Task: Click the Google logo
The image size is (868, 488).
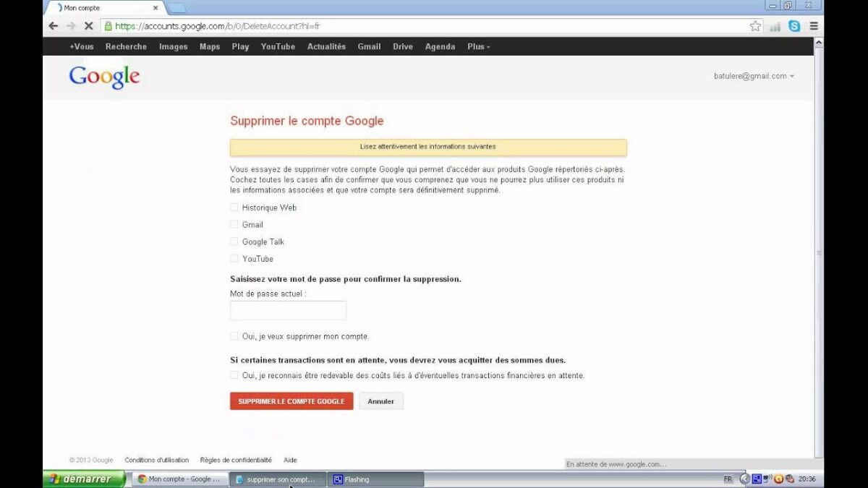Action: click(104, 77)
